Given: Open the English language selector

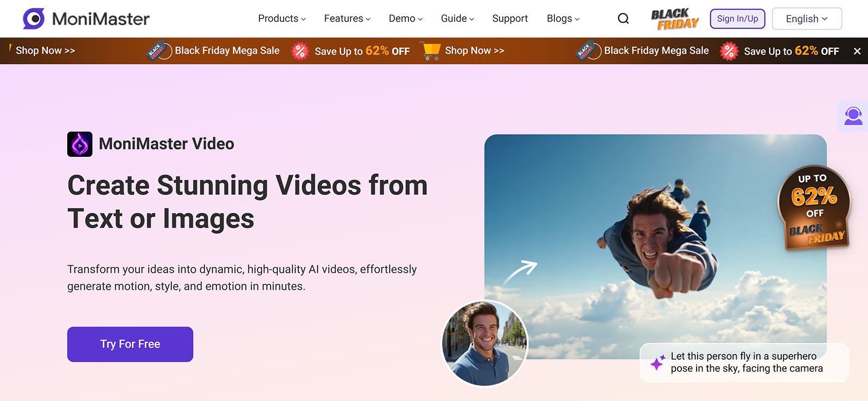Looking at the screenshot, I should pos(807,19).
